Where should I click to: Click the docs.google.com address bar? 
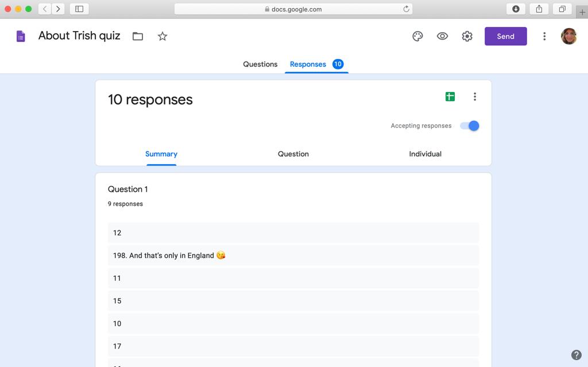pyautogui.click(x=293, y=9)
